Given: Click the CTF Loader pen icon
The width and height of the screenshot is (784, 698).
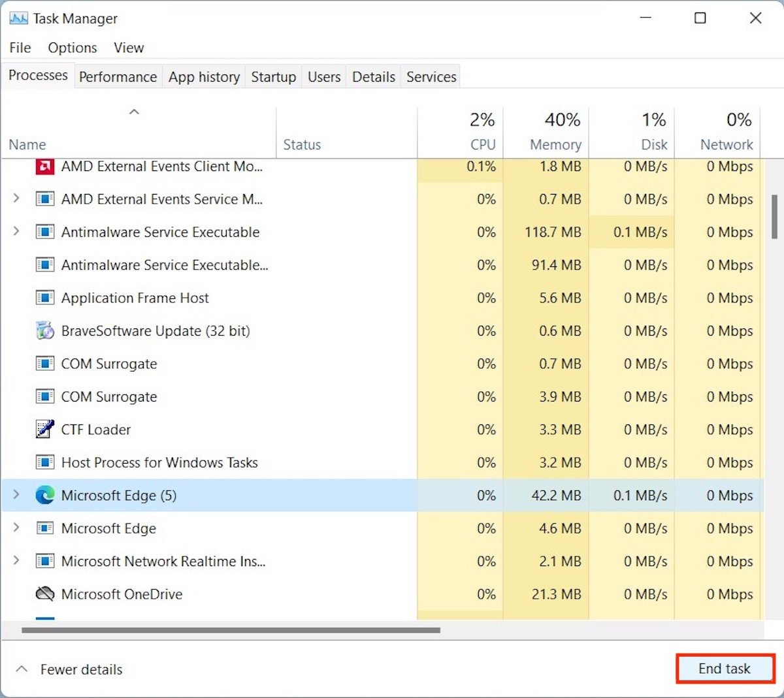Looking at the screenshot, I should point(44,430).
